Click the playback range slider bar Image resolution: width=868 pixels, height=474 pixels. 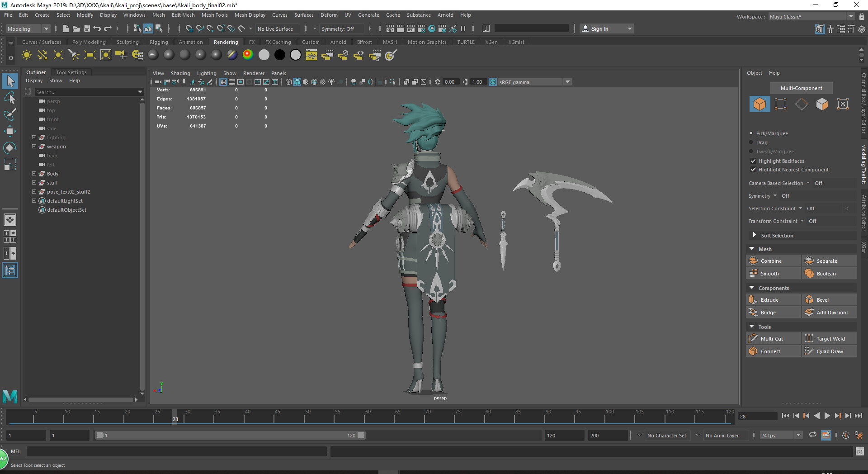click(231, 435)
